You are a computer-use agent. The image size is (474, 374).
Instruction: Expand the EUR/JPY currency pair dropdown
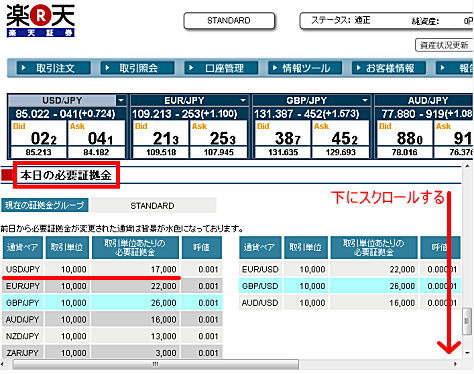[x=243, y=100]
